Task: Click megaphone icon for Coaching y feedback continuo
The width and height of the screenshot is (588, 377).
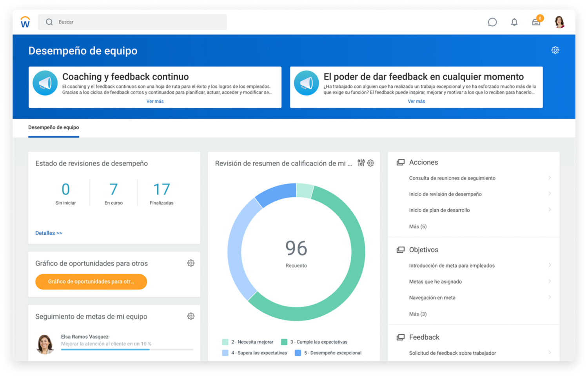Action: pyautogui.click(x=45, y=83)
